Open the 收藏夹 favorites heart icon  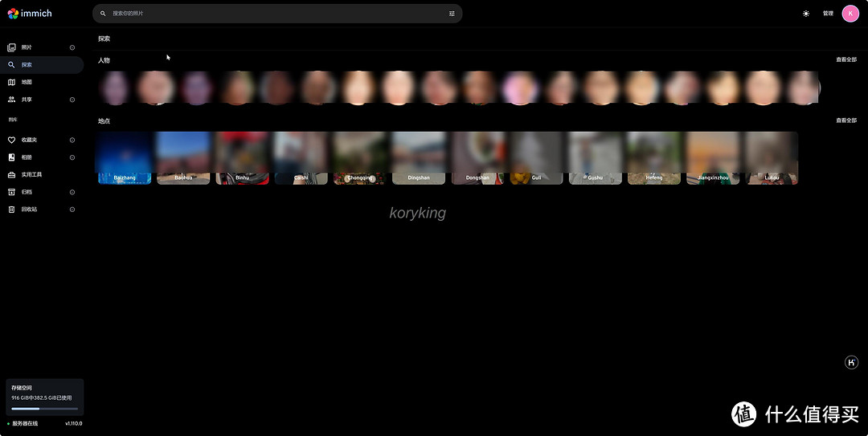click(11, 140)
